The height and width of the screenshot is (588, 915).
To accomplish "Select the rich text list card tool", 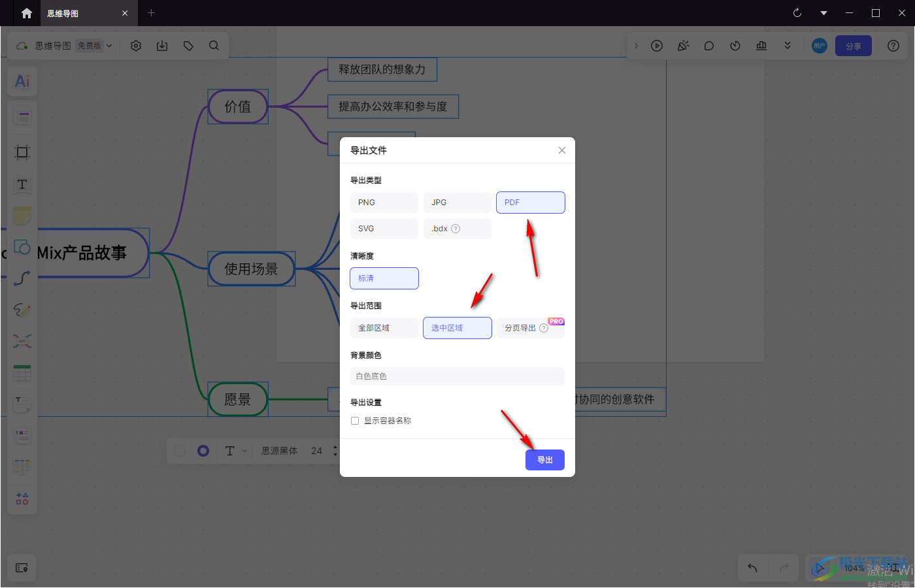I will click(22, 436).
